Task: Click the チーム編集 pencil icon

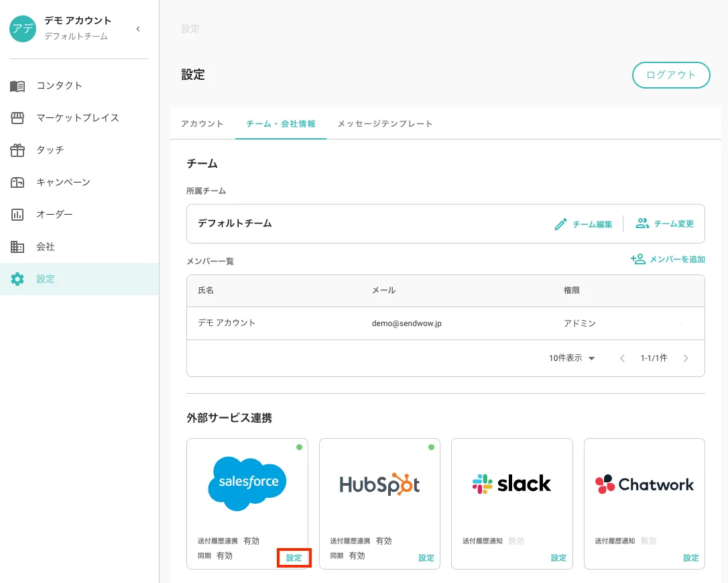Action: [x=560, y=224]
